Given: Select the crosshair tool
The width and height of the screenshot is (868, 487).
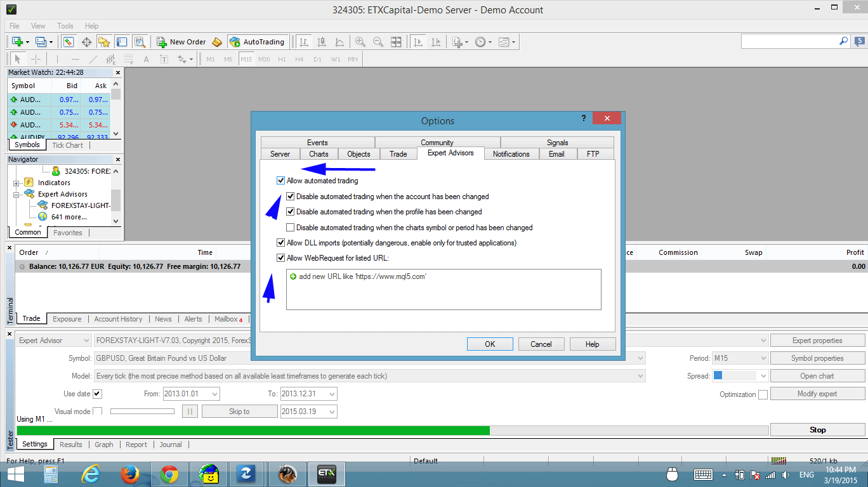Looking at the screenshot, I should point(36,59).
